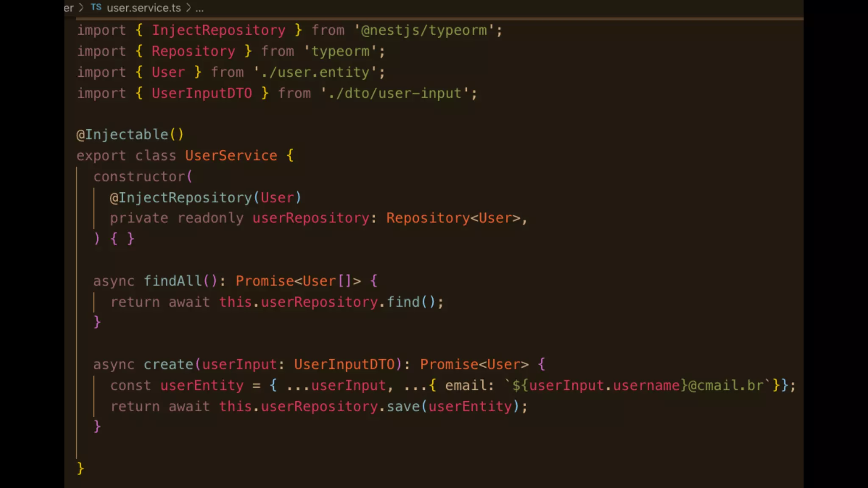Viewport: 868px width, 488px height.
Task: Click save call on userRepository
Action: coord(403,406)
